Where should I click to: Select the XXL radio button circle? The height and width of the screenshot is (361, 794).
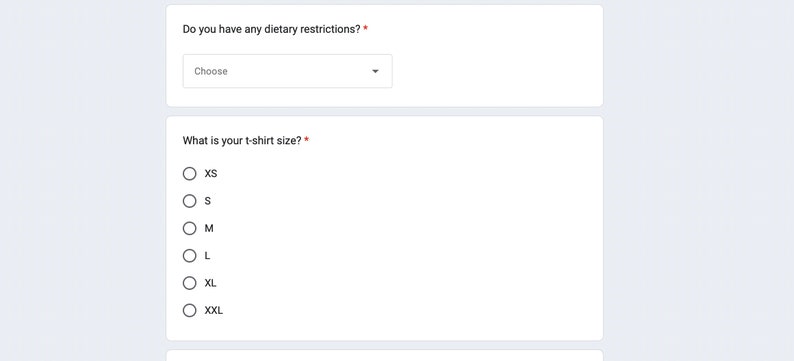[x=189, y=310]
